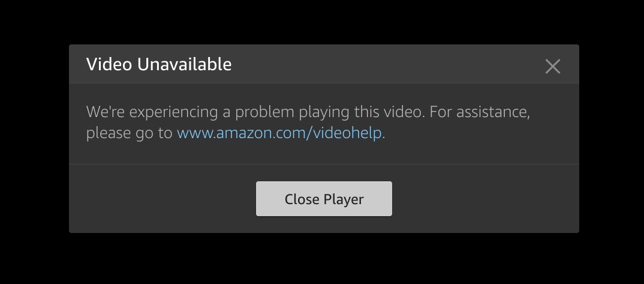The width and height of the screenshot is (644, 284).
Task: Click the word 'experiencing' in the message
Action: click(174, 112)
